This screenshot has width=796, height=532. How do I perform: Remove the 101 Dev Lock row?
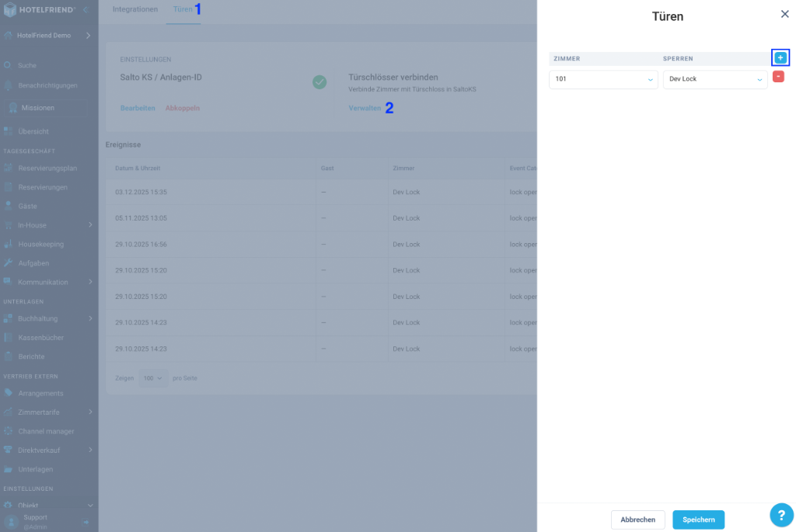777,77
